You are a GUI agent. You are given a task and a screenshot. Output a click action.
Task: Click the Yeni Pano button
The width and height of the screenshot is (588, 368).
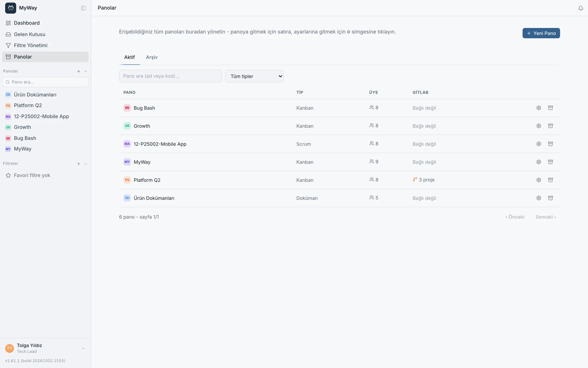(x=541, y=33)
